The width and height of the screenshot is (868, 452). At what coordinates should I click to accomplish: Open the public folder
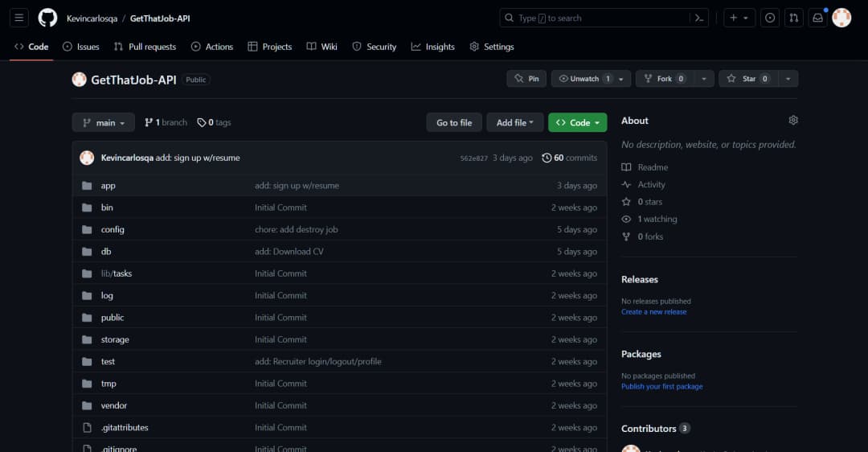tap(113, 318)
